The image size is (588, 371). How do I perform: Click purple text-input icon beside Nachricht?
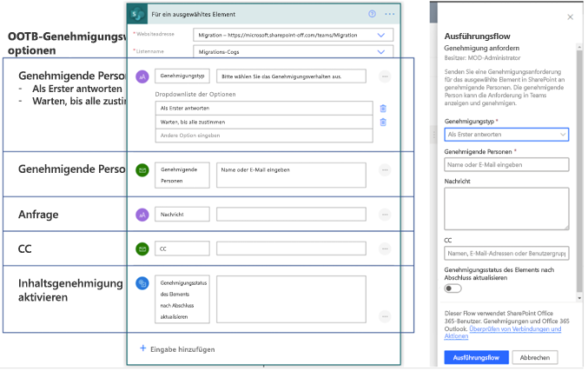[142, 215]
